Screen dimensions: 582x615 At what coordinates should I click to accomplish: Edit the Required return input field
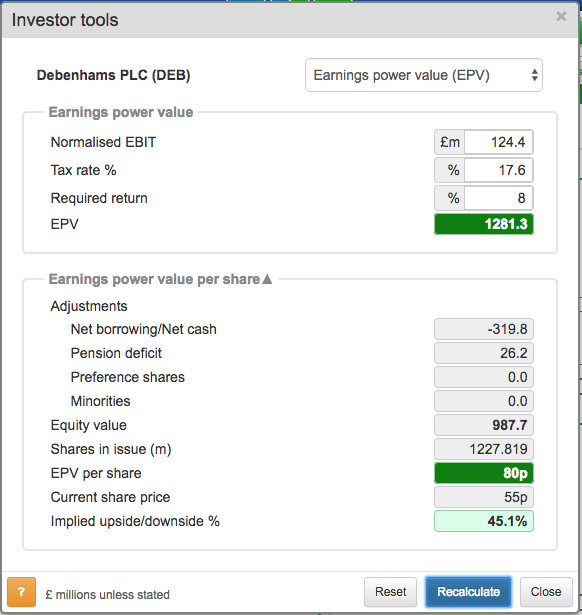pos(498,198)
